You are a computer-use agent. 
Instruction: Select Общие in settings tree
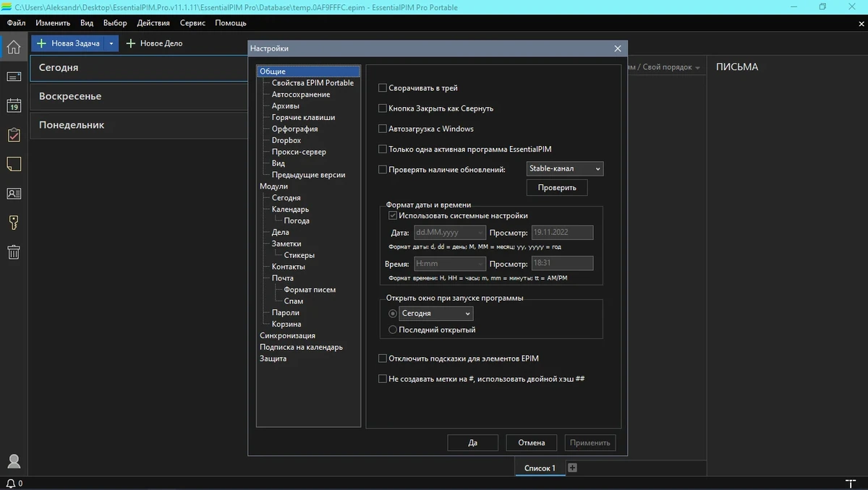point(273,72)
